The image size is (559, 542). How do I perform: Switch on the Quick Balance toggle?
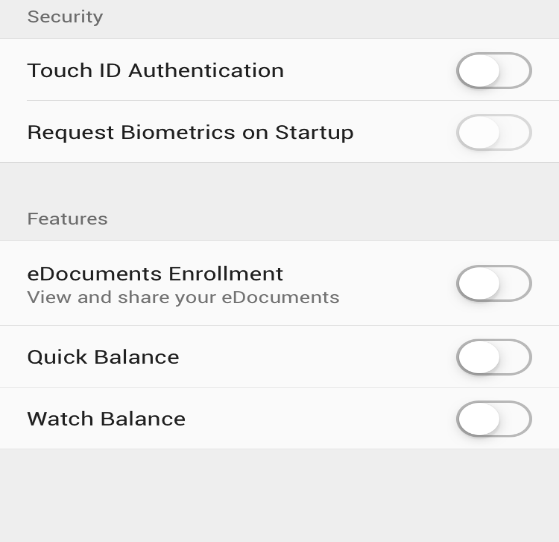494,357
